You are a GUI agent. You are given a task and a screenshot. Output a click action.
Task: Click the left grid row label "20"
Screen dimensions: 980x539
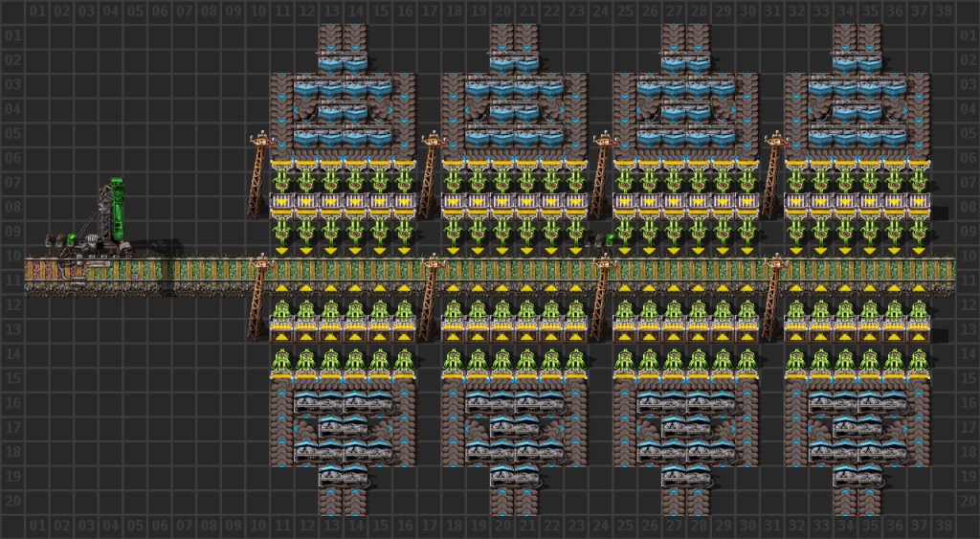[12, 502]
